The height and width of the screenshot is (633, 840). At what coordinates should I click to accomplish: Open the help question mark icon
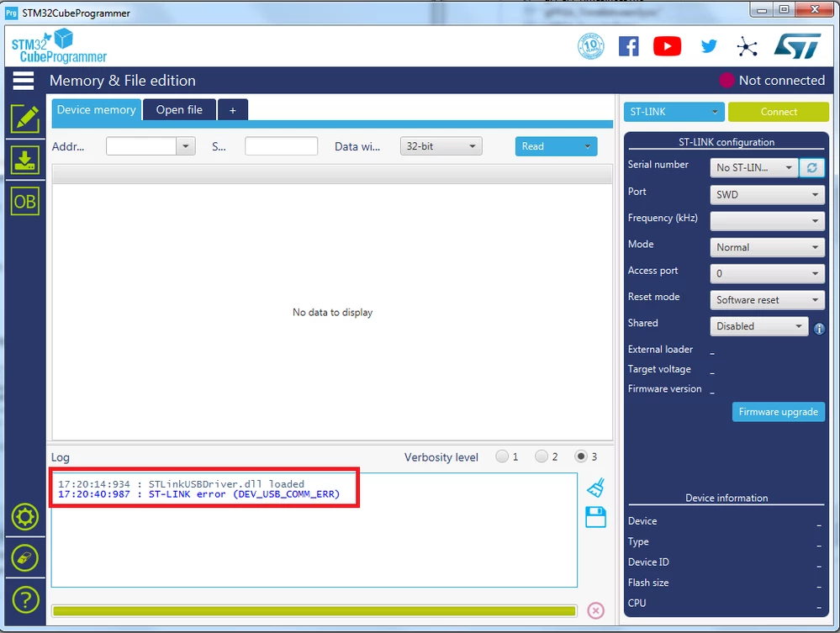coord(24,600)
